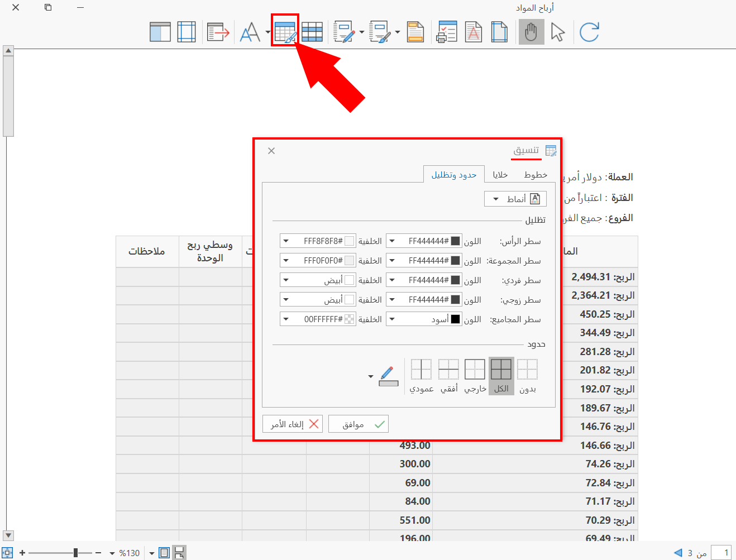Open the table formatting tool in toolbar
The width and height of the screenshot is (736, 560).
(285, 32)
